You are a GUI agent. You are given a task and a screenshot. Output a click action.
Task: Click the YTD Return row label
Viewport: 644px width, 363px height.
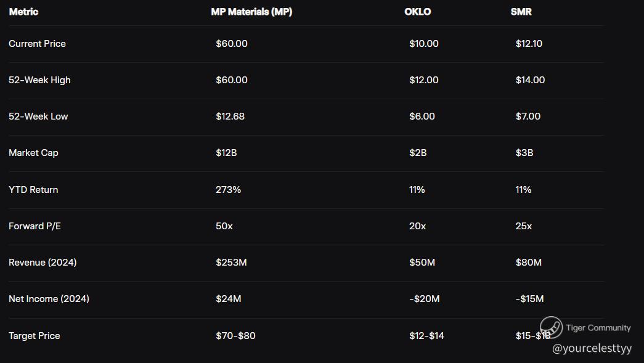(33, 190)
